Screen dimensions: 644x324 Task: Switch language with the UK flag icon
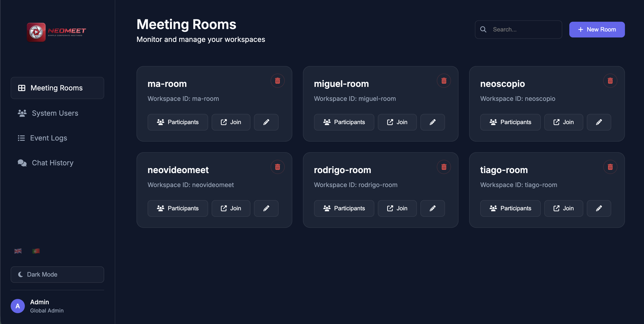(x=18, y=251)
